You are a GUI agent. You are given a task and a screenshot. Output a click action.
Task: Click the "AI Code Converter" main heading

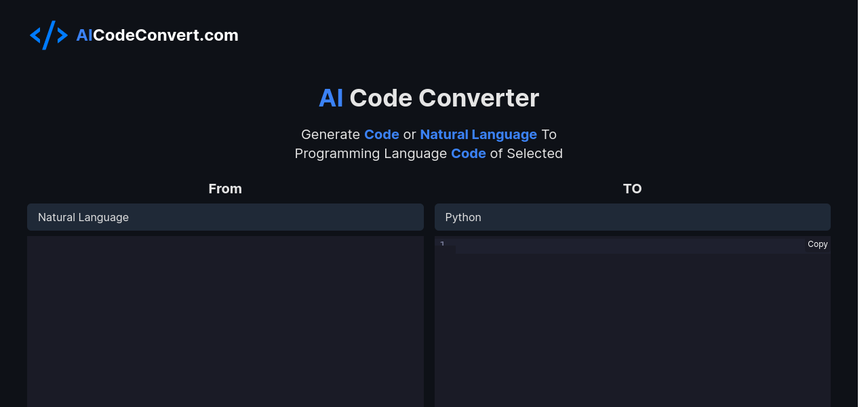[x=443, y=98]
